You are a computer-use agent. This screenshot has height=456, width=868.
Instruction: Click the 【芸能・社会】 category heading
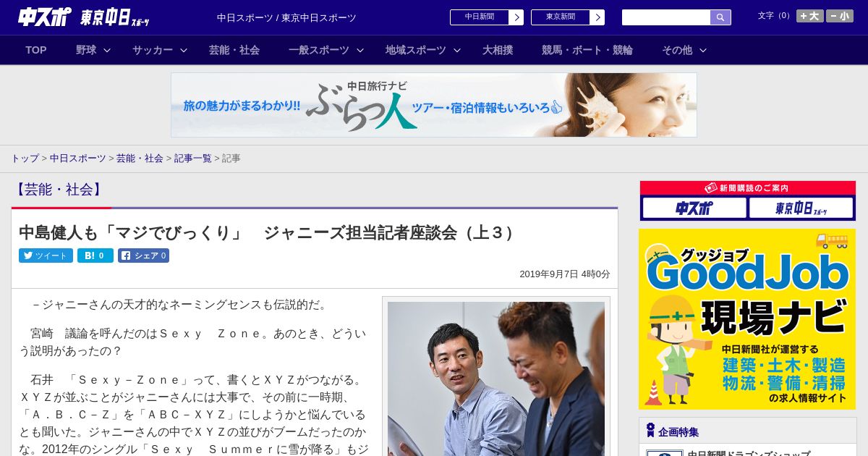point(59,190)
